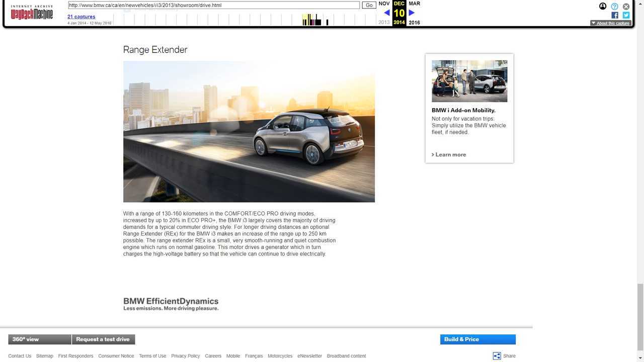Click Build & Price button

click(478, 339)
